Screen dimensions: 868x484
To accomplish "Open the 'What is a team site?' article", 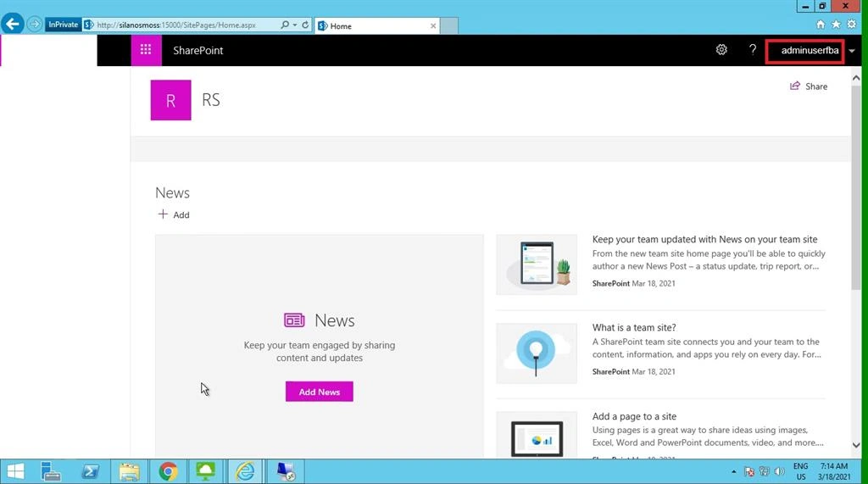I will click(634, 327).
